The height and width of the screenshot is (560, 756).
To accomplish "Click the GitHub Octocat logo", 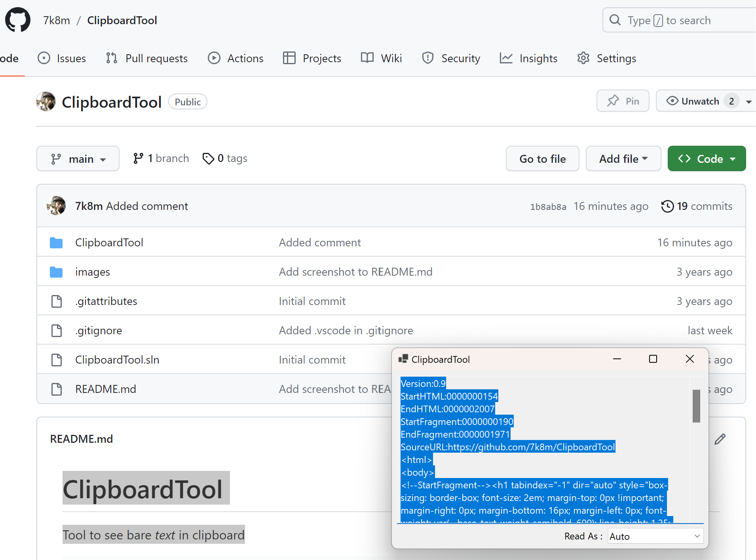I will pyautogui.click(x=18, y=20).
